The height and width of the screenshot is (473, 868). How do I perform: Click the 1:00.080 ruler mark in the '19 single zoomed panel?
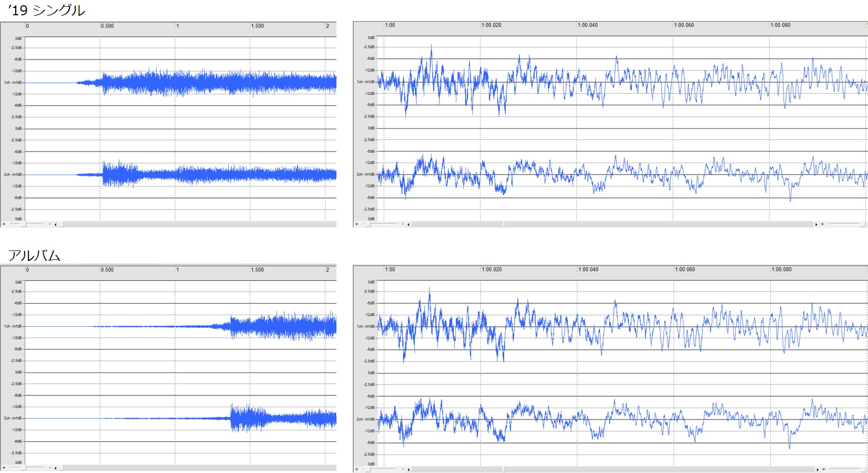click(781, 25)
